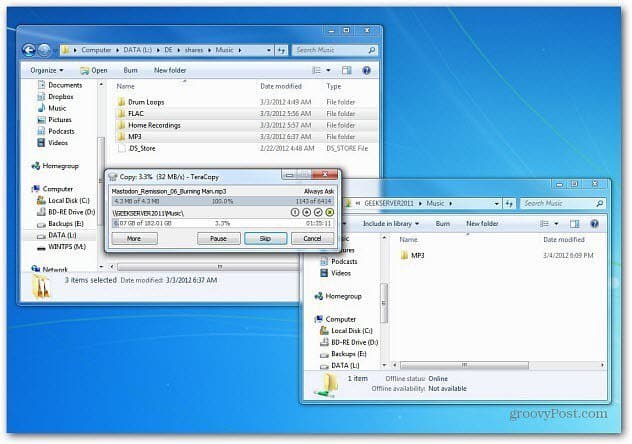Click the DE breadcrumb in the address bar
The width and height of the screenshot is (632, 444).
(x=168, y=50)
